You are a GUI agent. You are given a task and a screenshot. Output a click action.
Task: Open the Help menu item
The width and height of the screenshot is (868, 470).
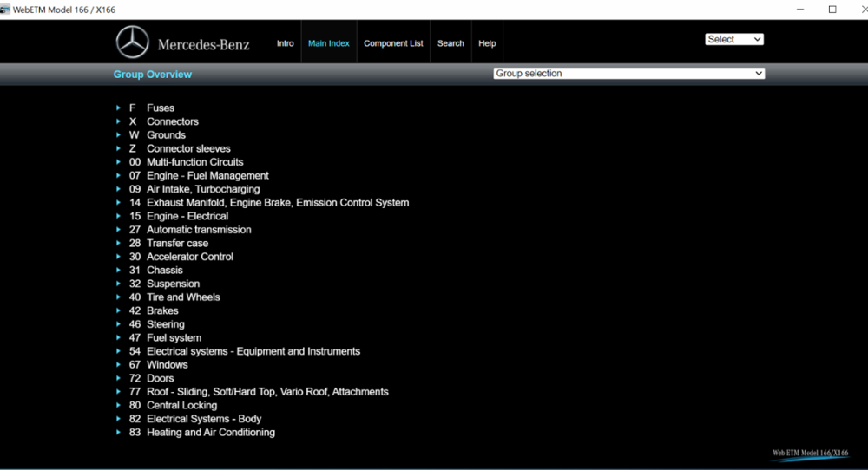point(487,43)
